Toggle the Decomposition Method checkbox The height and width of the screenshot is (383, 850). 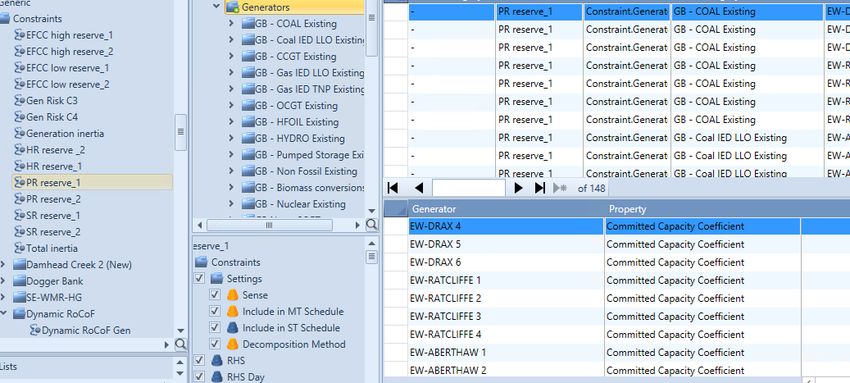point(215,344)
